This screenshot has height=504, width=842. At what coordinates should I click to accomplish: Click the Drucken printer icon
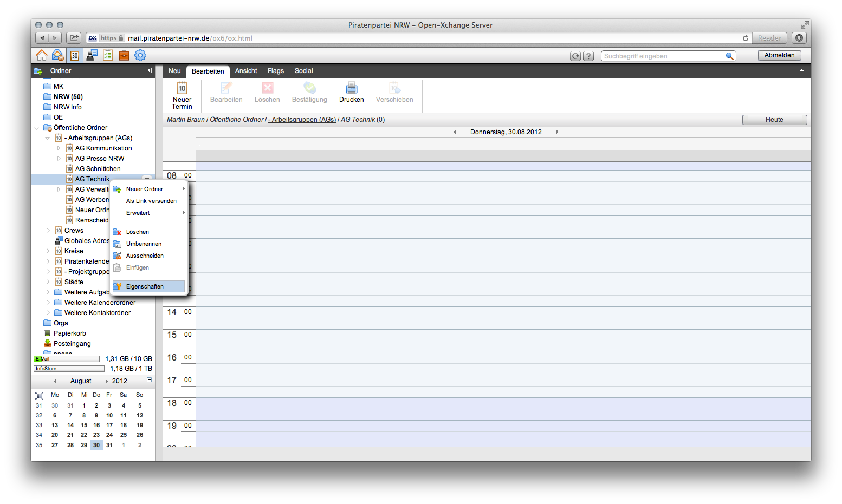tap(352, 88)
